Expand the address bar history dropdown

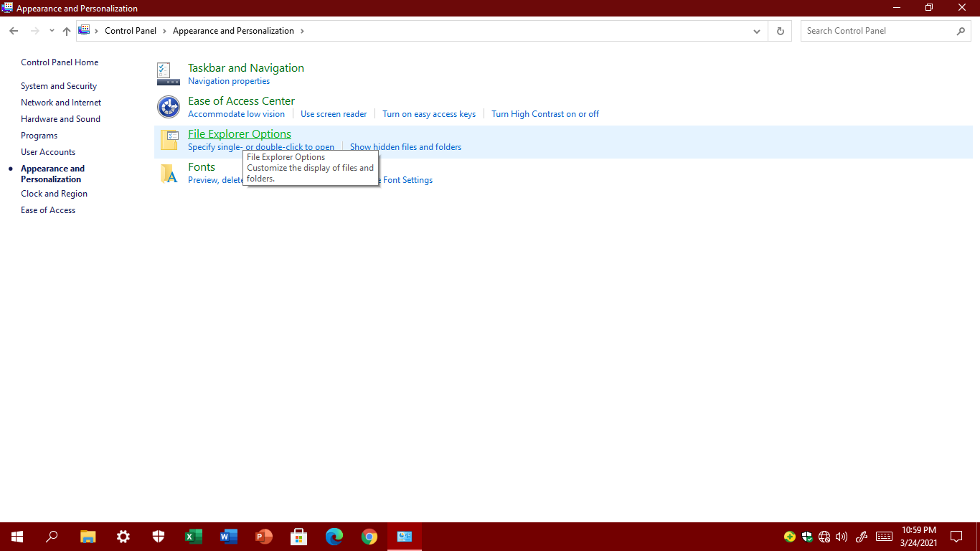pyautogui.click(x=757, y=31)
